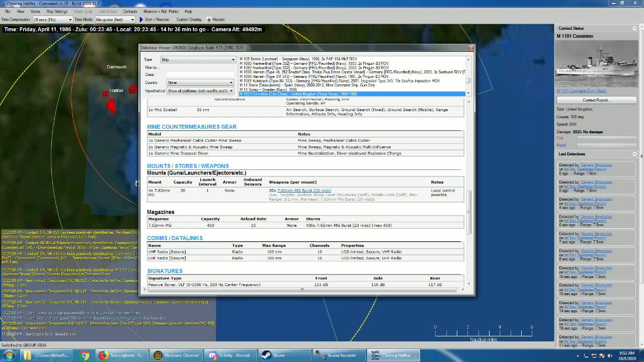The image size is (644, 362).
Task: Click the COMMS / DATALINKS heading
Action: tap(175, 238)
